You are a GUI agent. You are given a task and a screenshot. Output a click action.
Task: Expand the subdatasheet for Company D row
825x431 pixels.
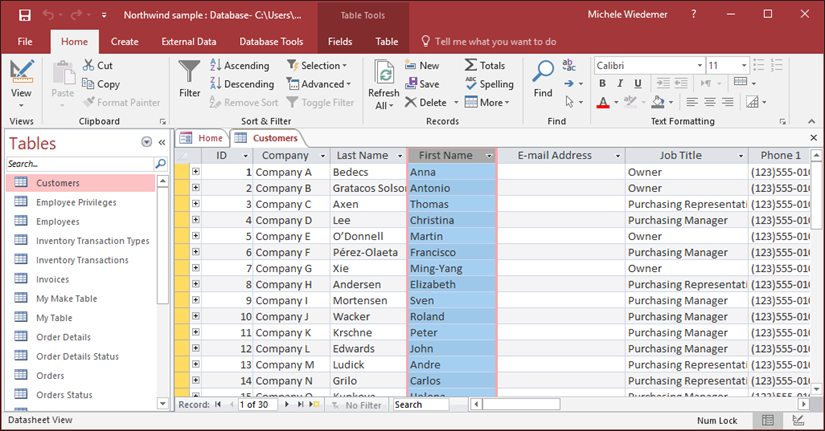(196, 220)
